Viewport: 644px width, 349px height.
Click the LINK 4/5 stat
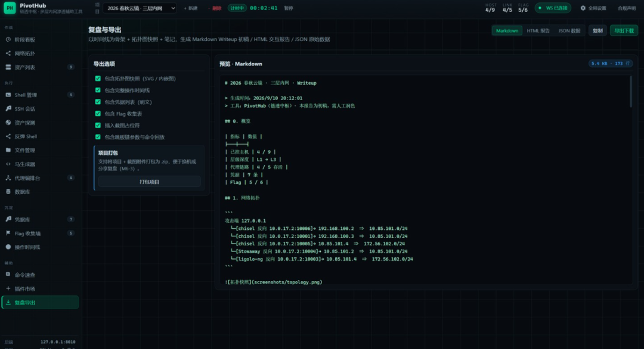[507, 8]
